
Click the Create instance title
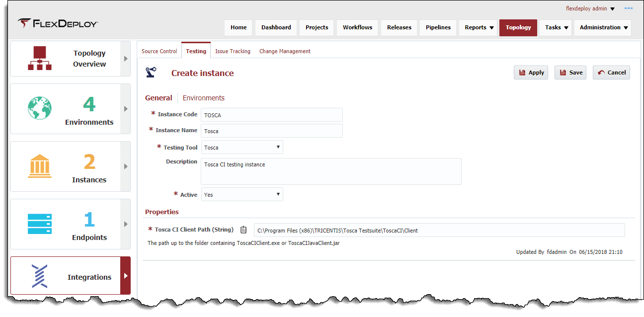[x=203, y=73]
